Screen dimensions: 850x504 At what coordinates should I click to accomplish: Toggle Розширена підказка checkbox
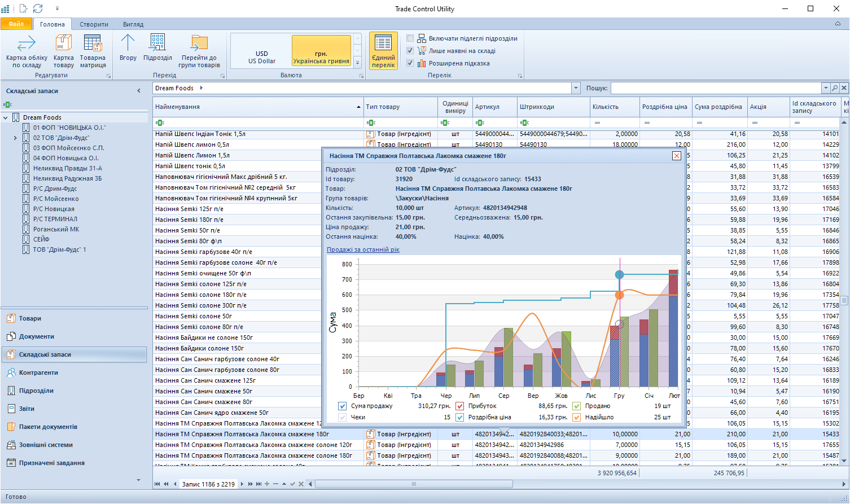tap(410, 63)
